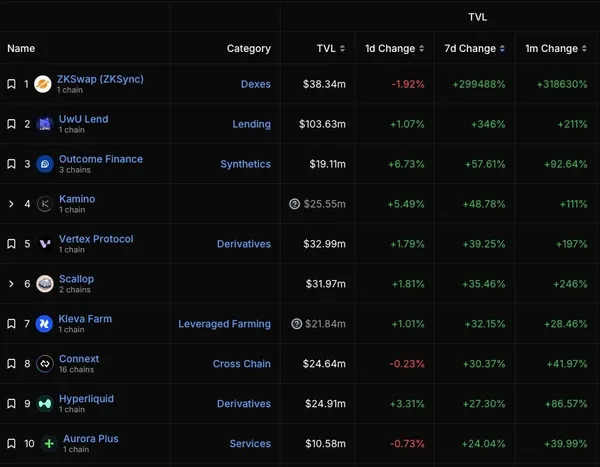Toggle bookmark for Connext
Screen dimensions: 600x467
[x=11, y=364]
